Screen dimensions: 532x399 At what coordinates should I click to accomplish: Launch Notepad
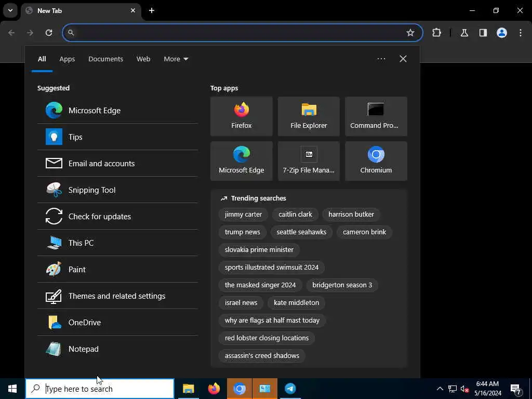coord(117,349)
